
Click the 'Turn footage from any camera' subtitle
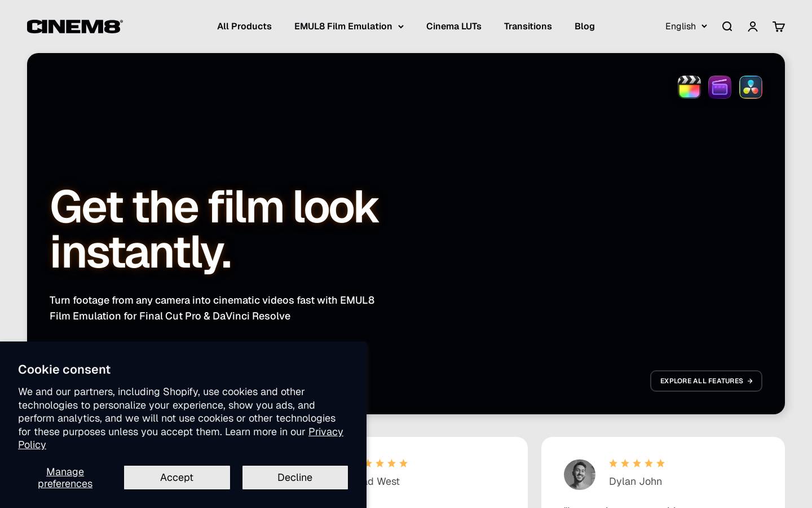(212, 308)
